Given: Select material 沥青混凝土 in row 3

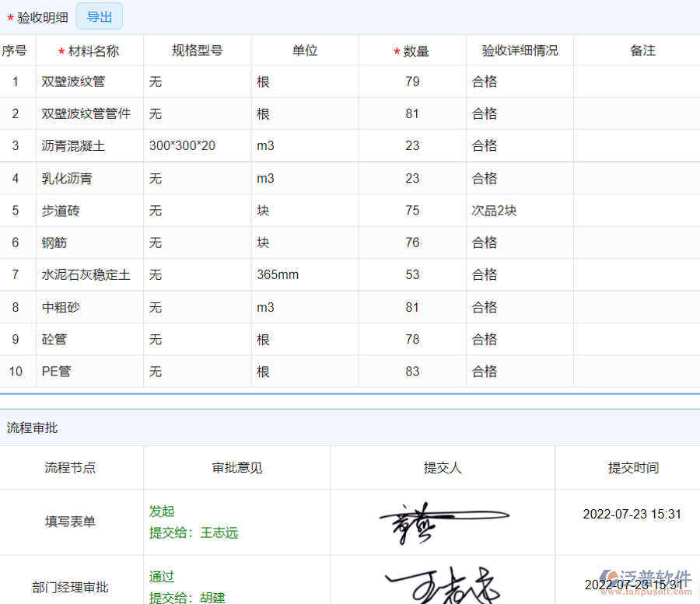Looking at the screenshot, I should (69, 145).
